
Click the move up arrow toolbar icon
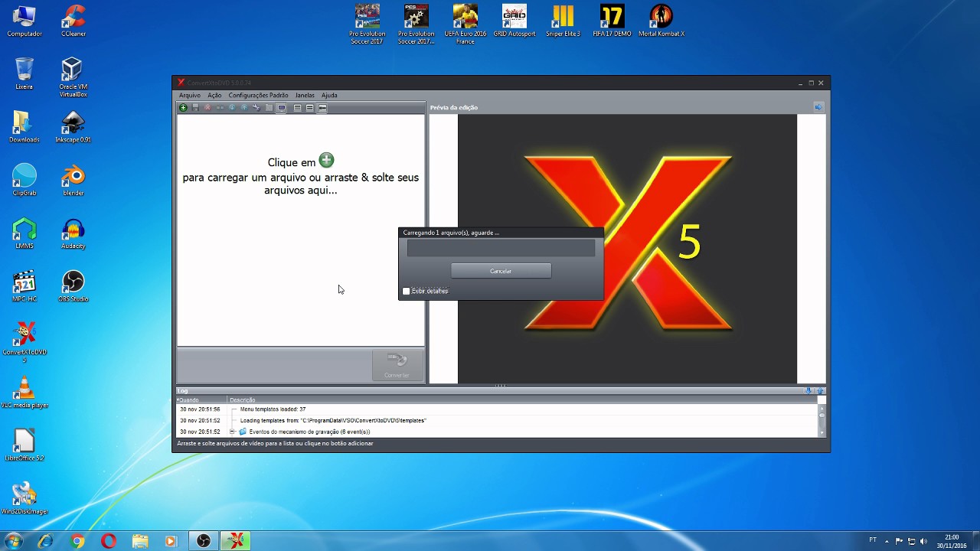[x=244, y=108]
